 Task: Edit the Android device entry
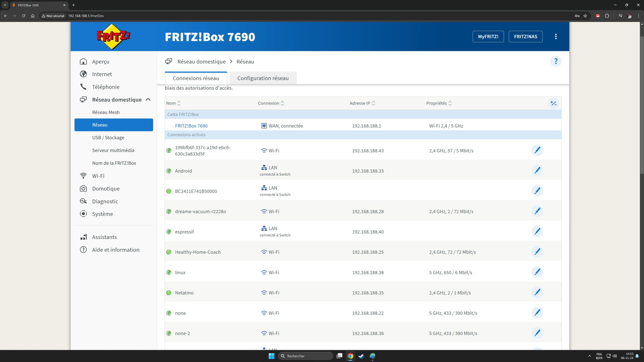(x=537, y=171)
